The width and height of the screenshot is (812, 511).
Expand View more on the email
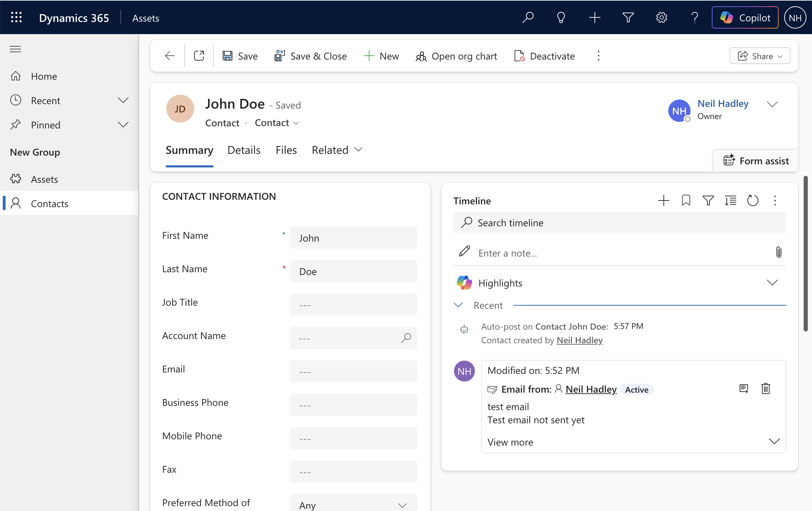(x=633, y=442)
